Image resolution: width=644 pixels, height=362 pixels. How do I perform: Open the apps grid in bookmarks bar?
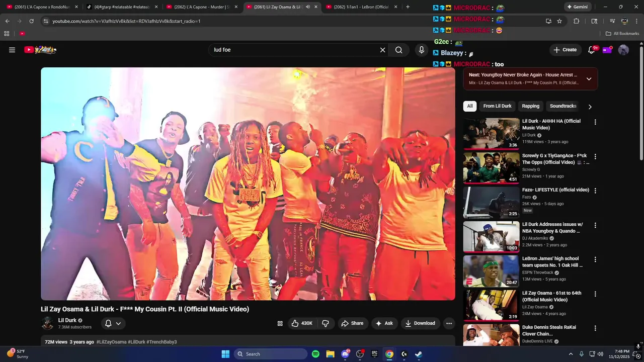click(7, 34)
